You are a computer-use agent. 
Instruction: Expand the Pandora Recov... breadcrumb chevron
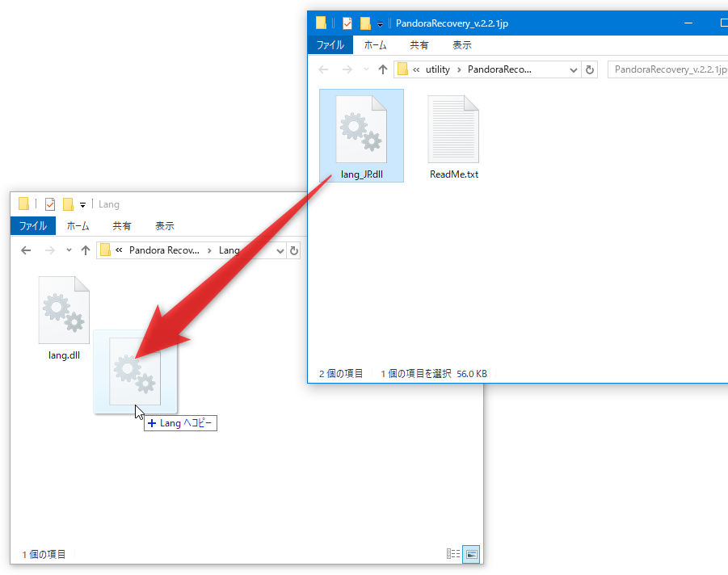209,250
